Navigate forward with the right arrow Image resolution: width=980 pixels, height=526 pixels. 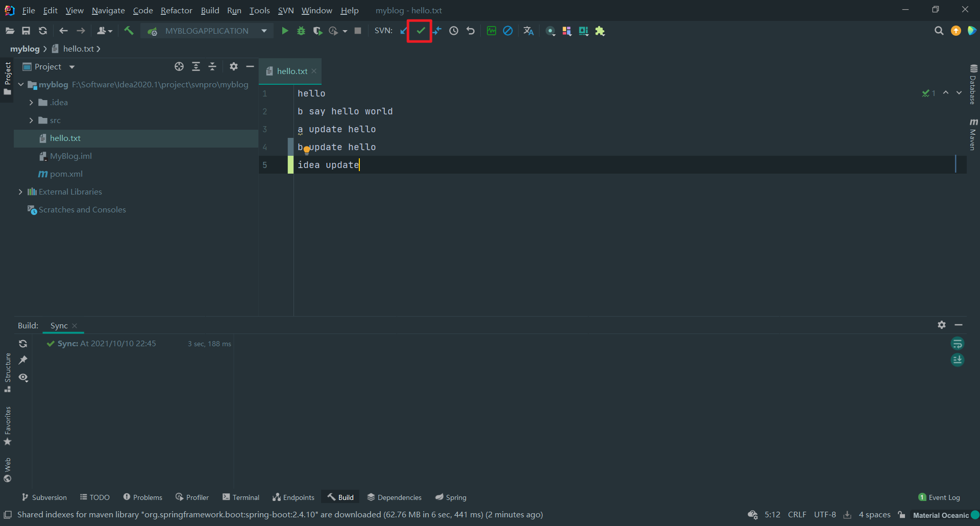[x=81, y=31]
